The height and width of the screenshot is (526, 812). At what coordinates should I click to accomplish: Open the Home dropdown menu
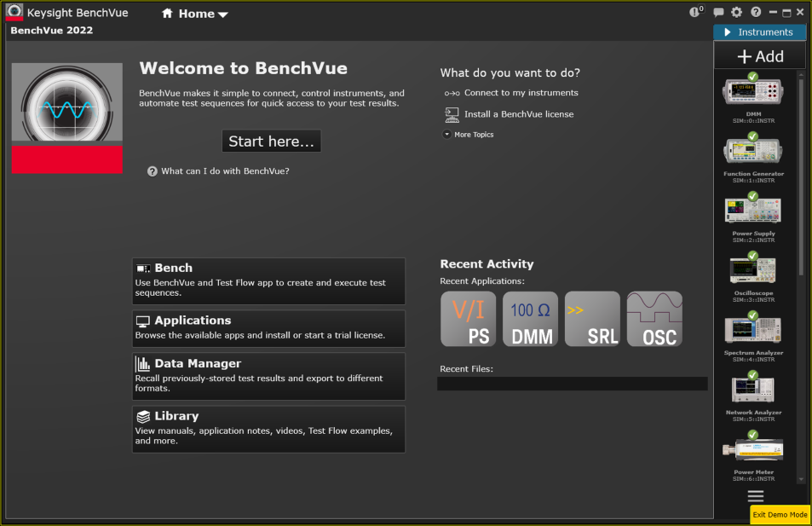(195, 14)
